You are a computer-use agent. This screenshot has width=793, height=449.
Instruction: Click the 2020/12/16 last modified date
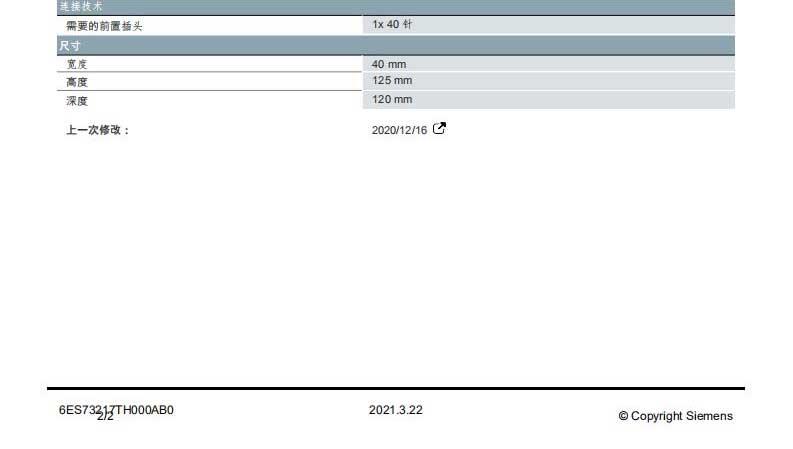(399, 130)
